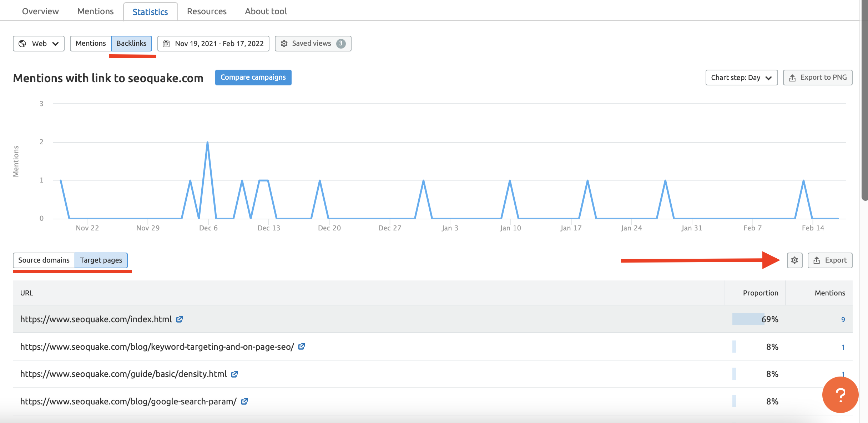Expand the Web source dropdown
The image size is (868, 423).
click(x=39, y=44)
